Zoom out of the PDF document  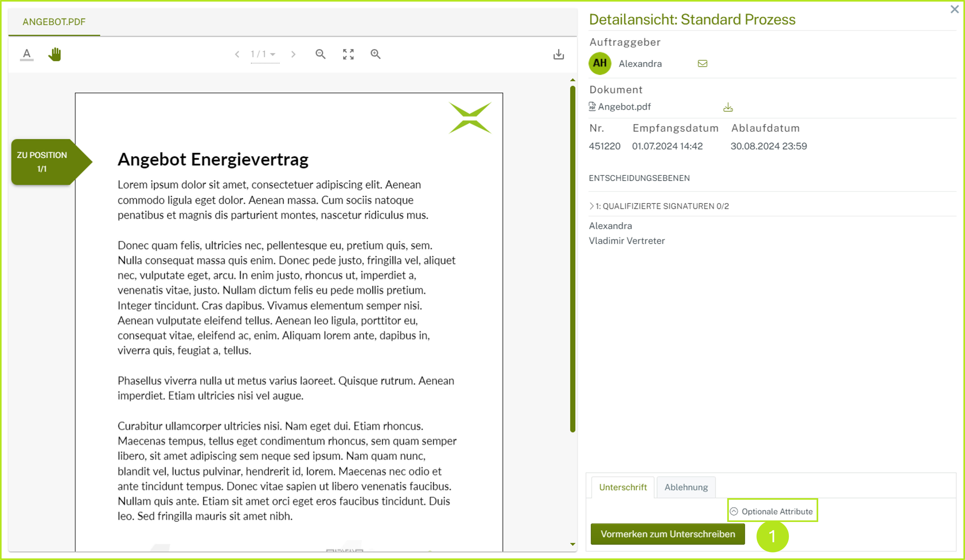[x=321, y=54]
